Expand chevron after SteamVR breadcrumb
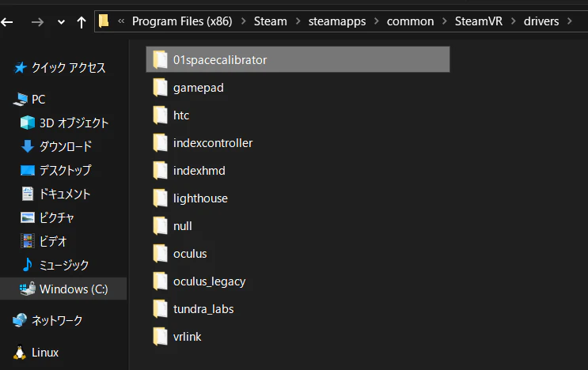Image resolution: width=588 pixels, height=370 pixels. 514,21
